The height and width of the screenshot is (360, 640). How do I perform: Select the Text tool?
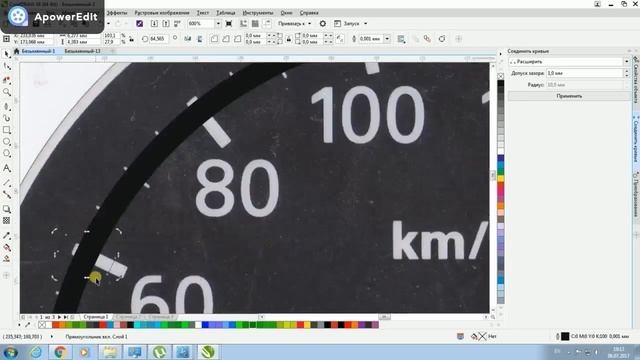tap(7, 168)
